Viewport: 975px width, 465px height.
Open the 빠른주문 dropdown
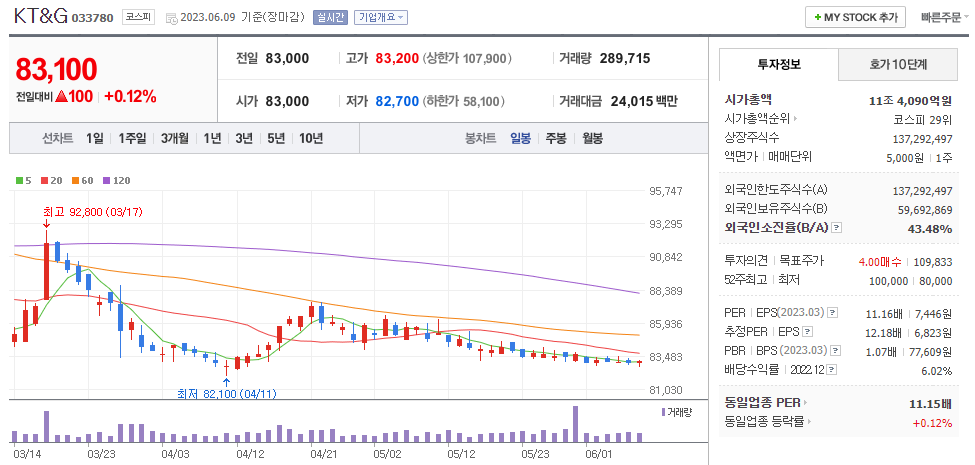pyautogui.click(x=945, y=17)
